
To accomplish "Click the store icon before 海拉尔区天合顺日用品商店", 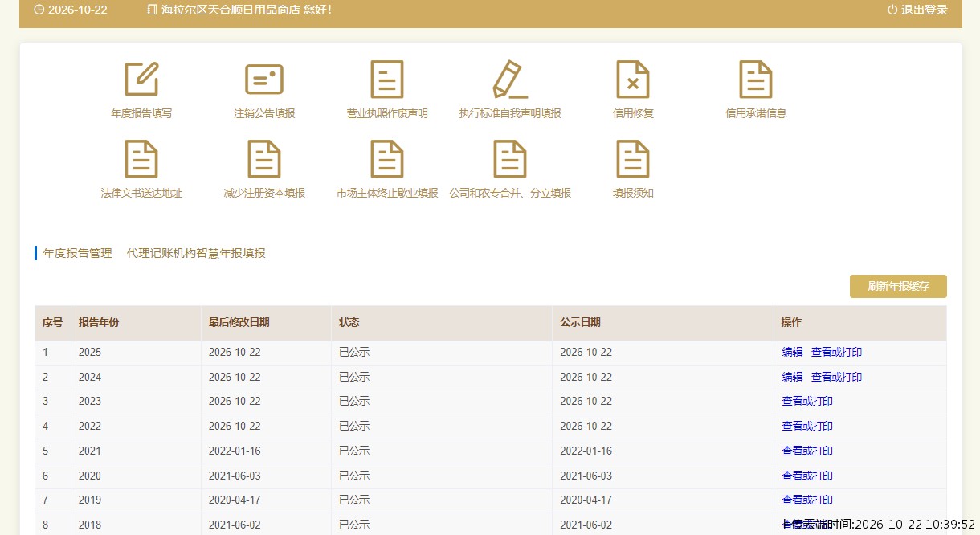I will (153, 10).
